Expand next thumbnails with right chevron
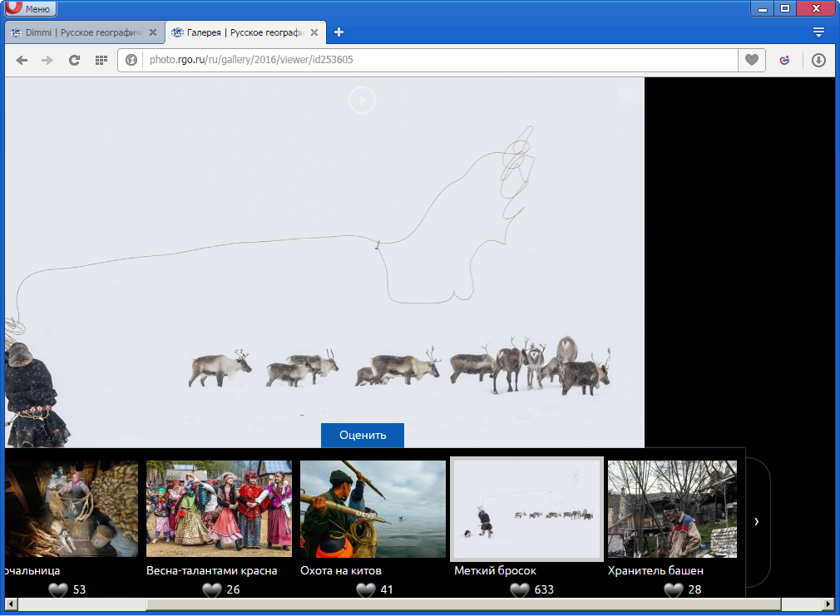The height and width of the screenshot is (616, 840). pos(756,521)
